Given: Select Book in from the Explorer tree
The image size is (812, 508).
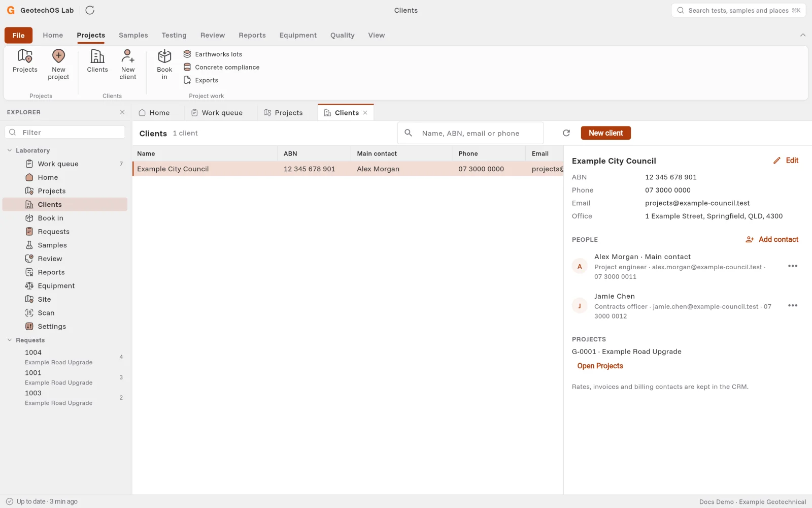Looking at the screenshot, I should [x=65, y=218].
